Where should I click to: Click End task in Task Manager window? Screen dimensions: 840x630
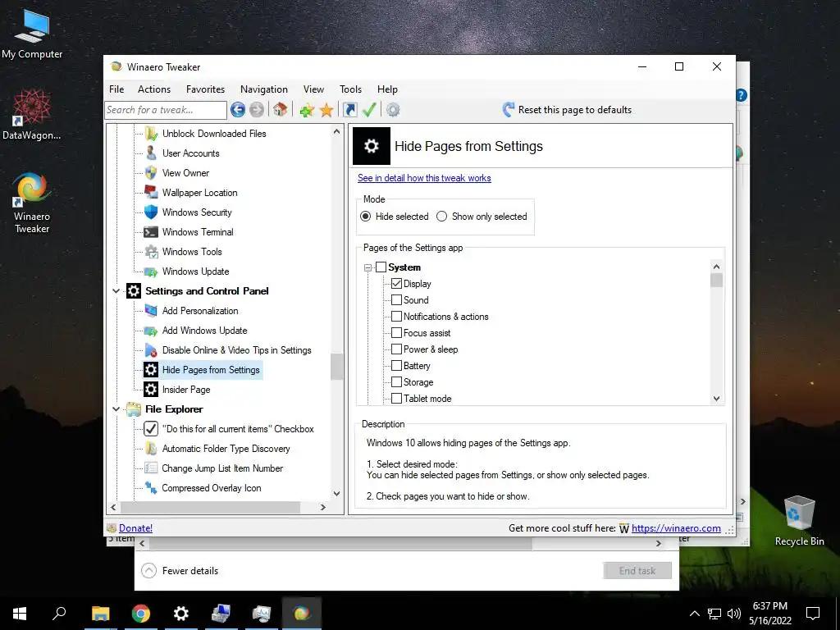tap(637, 571)
